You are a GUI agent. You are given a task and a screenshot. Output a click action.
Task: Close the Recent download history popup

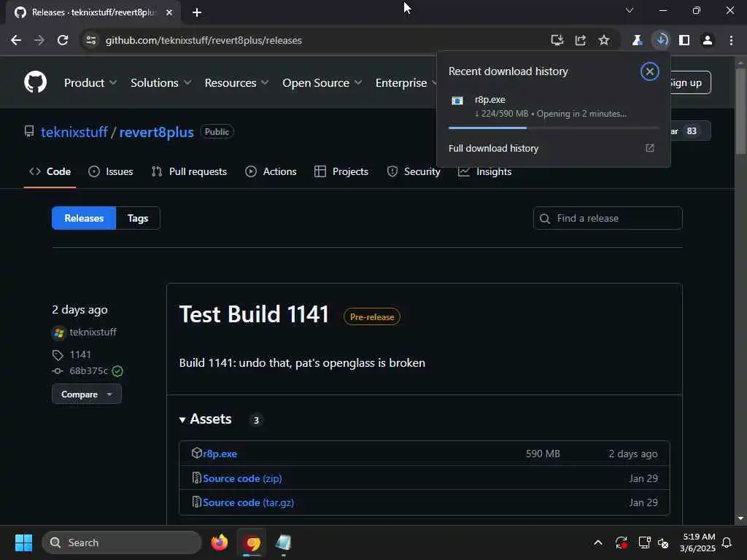tap(649, 71)
